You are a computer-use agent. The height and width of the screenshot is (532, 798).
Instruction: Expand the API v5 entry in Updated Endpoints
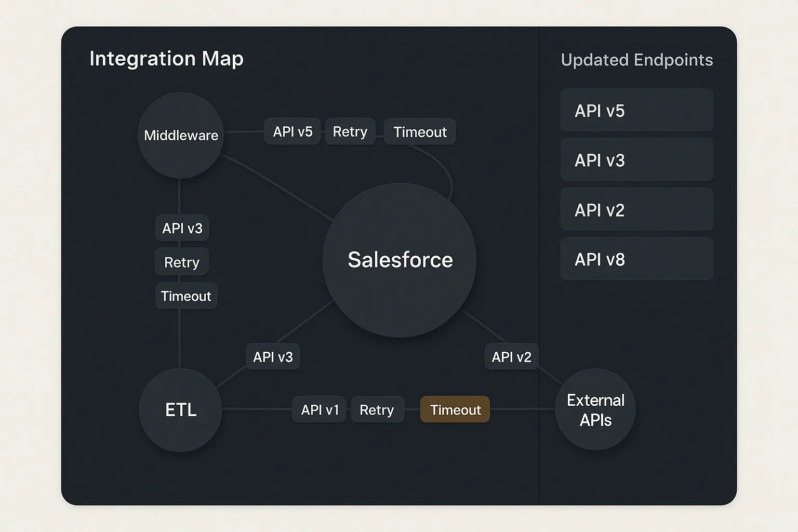pyautogui.click(x=636, y=110)
